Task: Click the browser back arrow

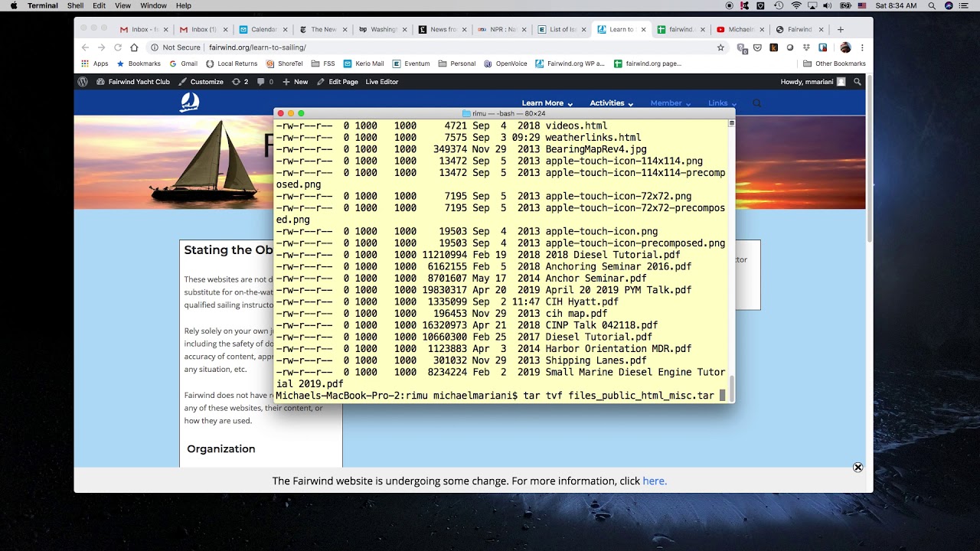Action: [85, 47]
